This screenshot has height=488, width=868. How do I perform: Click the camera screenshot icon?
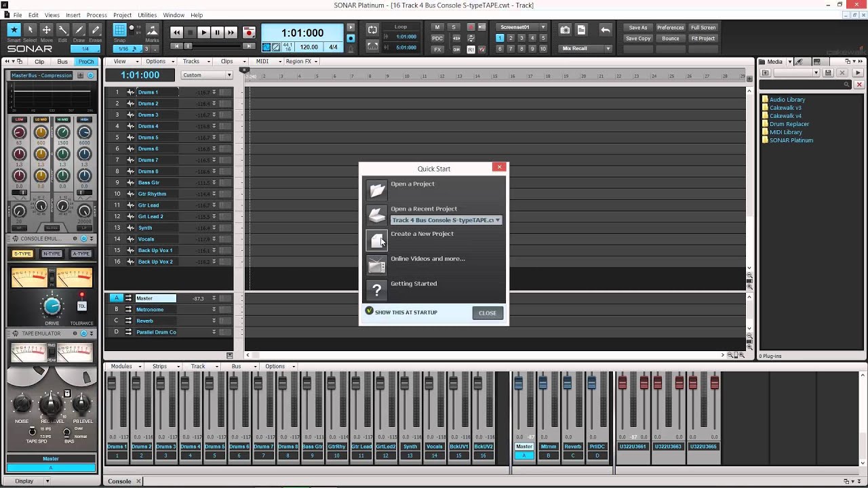[565, 30]
